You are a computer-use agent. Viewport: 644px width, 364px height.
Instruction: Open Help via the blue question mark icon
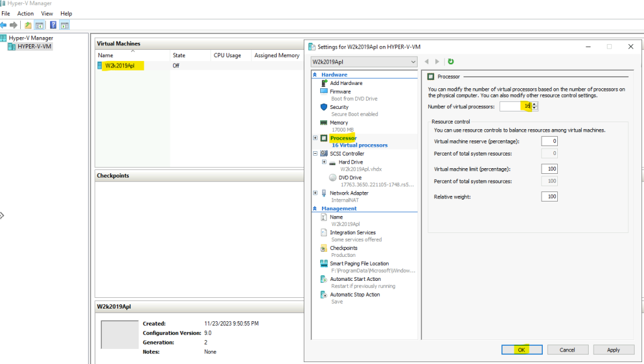coord(53,25)
